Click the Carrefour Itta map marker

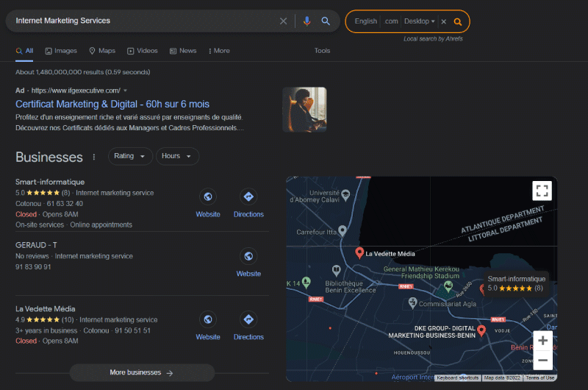pyautogui.click(x=342, y=230)
